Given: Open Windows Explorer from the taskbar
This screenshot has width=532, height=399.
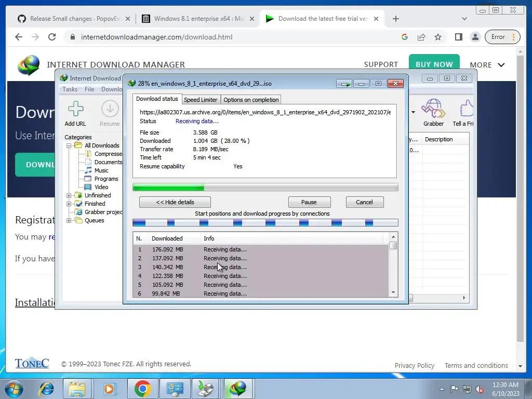Looking at the screenshot, I should click(77, 389).
